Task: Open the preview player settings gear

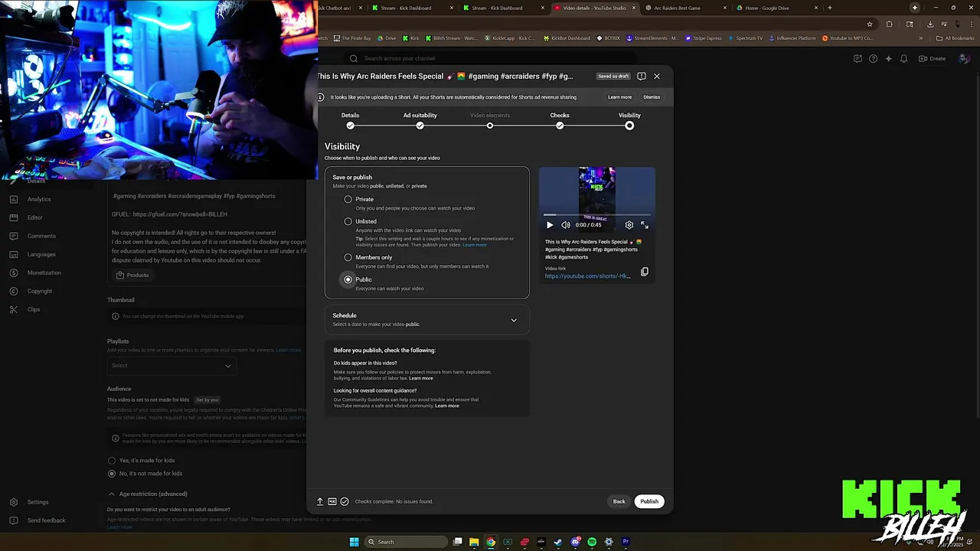Action: coord(629,225)
